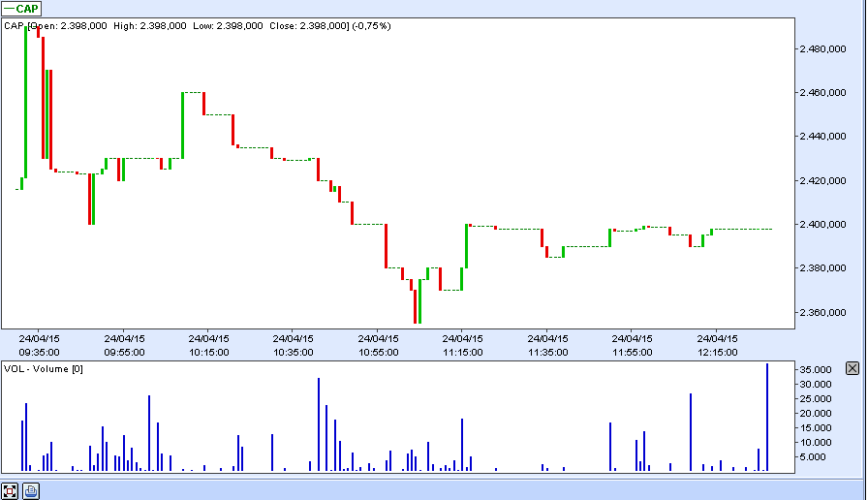
Task: Click the 2.400,000 price axis label
Action: [x=823, y=224]
